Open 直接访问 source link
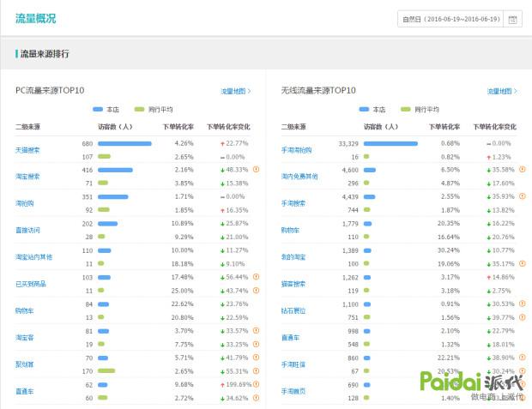The height and width of the screenshot is (409, 532). tap(27, 231)
